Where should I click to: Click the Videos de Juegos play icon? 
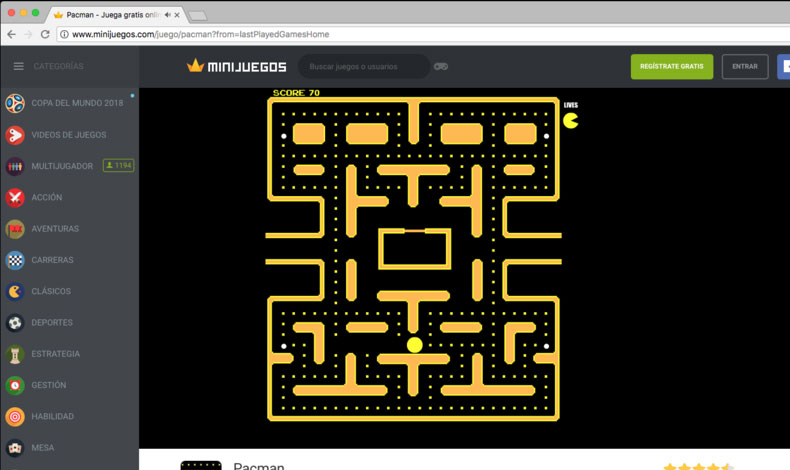tap(15, 135)
